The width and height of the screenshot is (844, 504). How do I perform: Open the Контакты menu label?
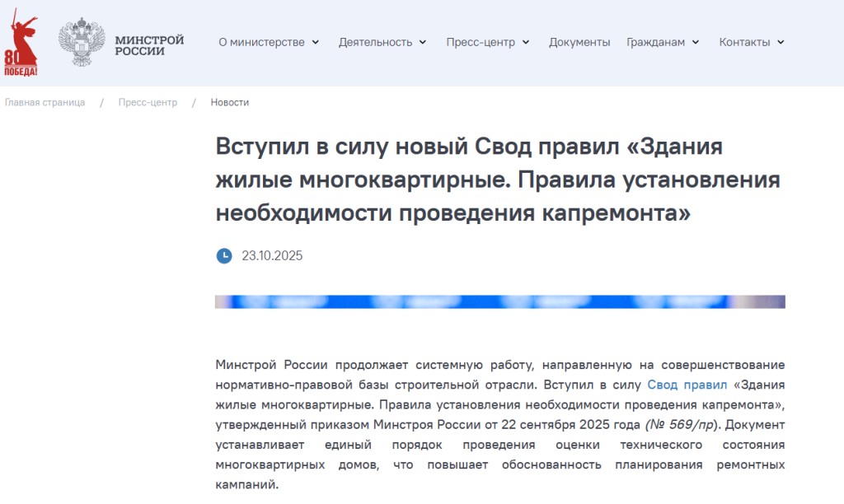click(744, 43)
